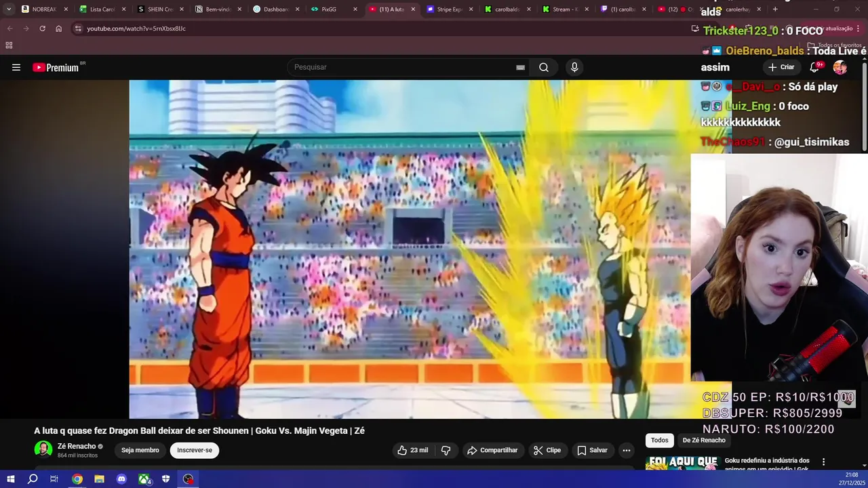Share the video via Compartilhar

[492, 450]
